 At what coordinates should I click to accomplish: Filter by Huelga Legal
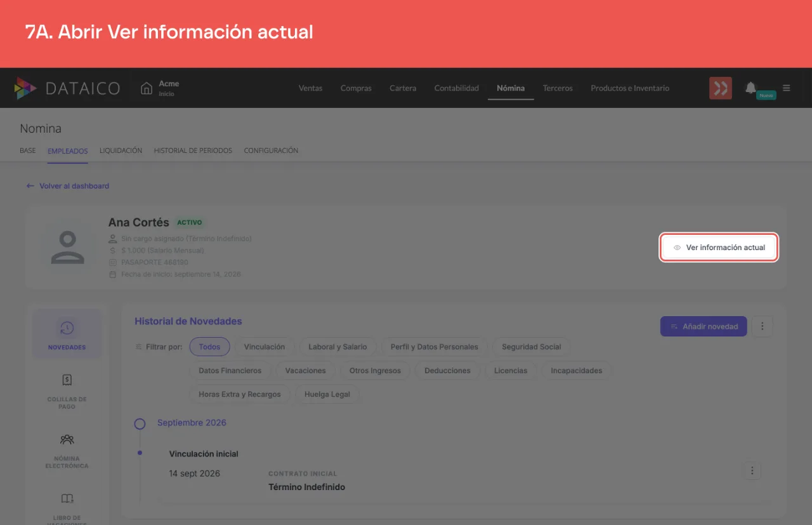(327, 394)
